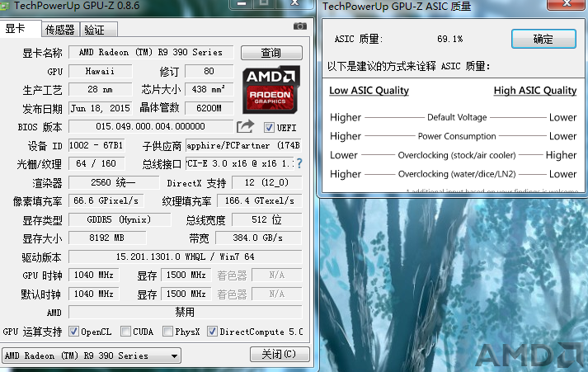
Task: Click the 生产工艺 field 28 nm
Action: point(101,90)
